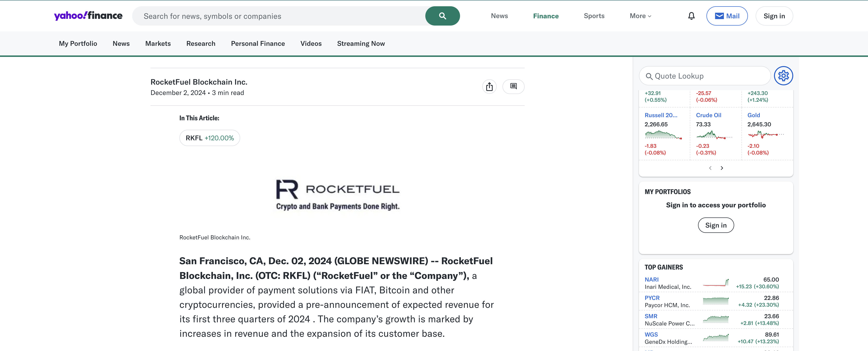868x351 pixels.
Task: Click author name RocketFuel Blockchain Inc.
Action: [x=199, y=82]
